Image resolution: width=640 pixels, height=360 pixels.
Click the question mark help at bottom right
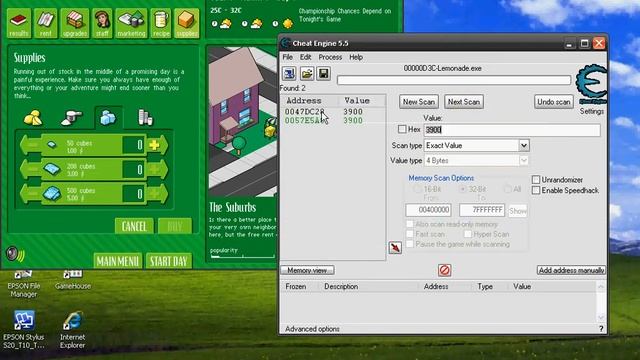[601, 329]
